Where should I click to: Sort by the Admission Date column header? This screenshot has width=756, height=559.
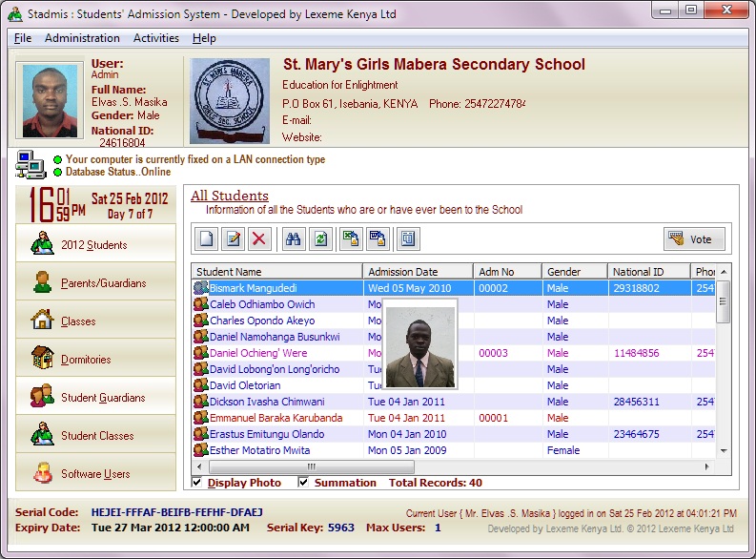(x=418, y=272)
